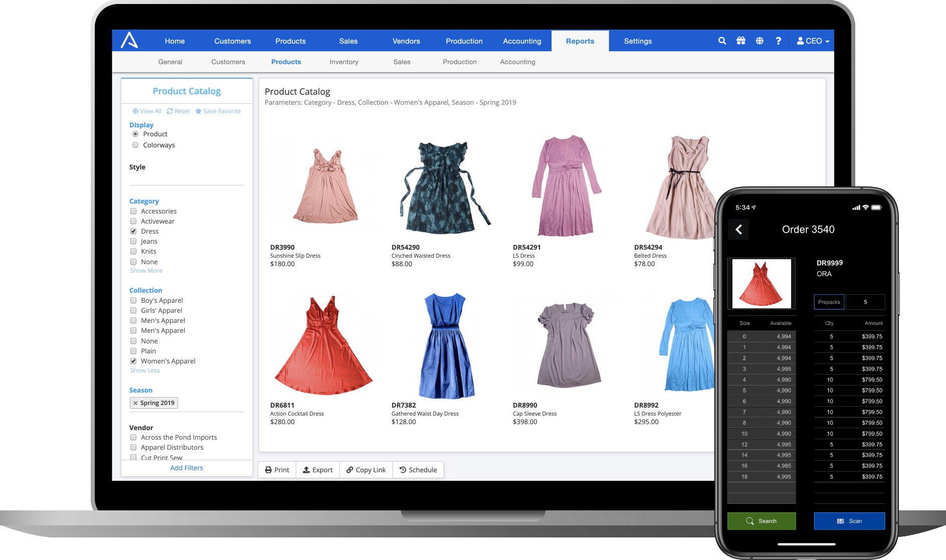
Task: Collapse collections with Show Less
Action: tap(145, 370)
